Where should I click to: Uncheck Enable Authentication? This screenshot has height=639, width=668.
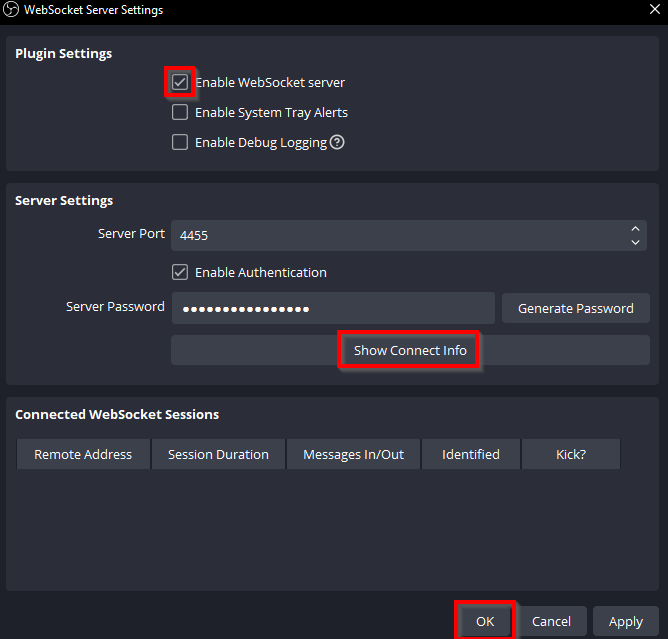point(180,272)
